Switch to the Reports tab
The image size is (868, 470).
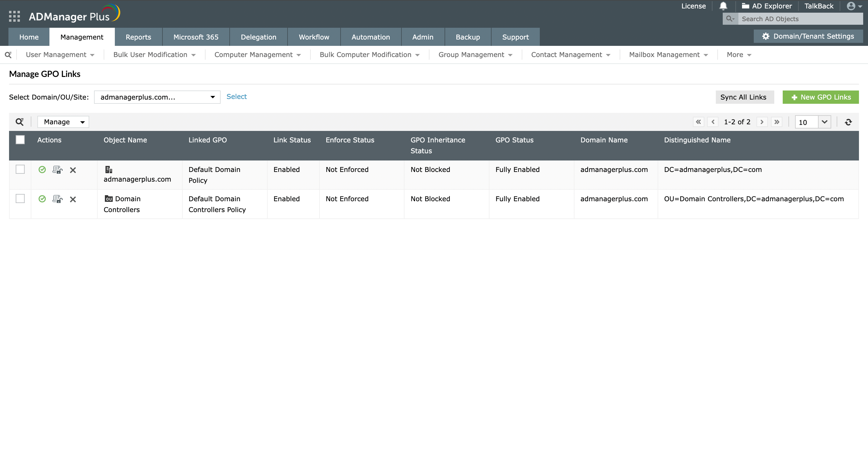point(138,37)
